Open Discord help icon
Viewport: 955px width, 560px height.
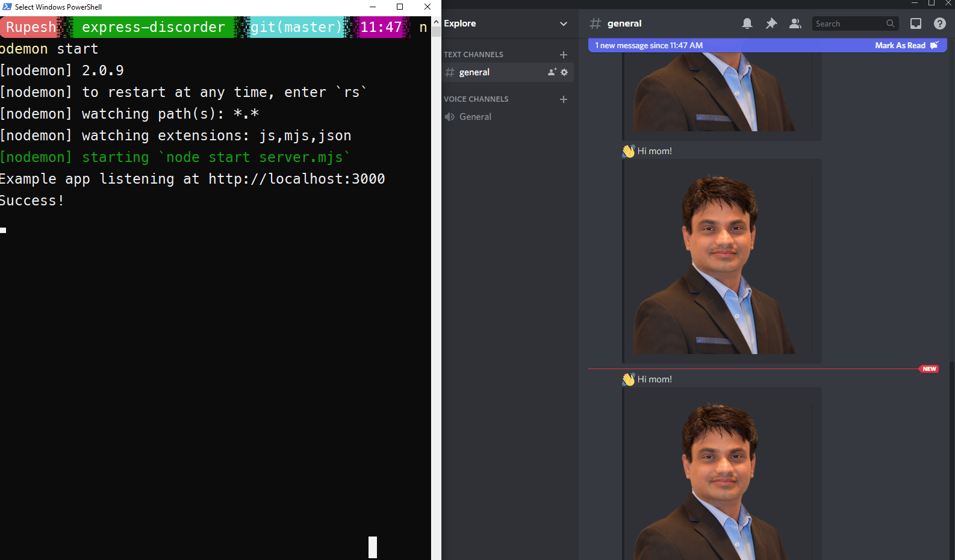point(940,23)
